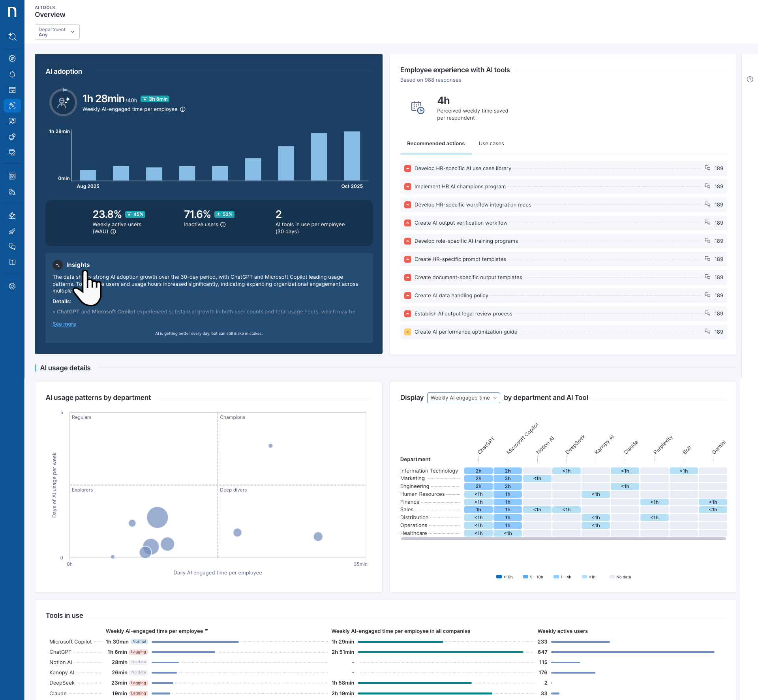Switch to the Use cases tab

tap(491, 144)
